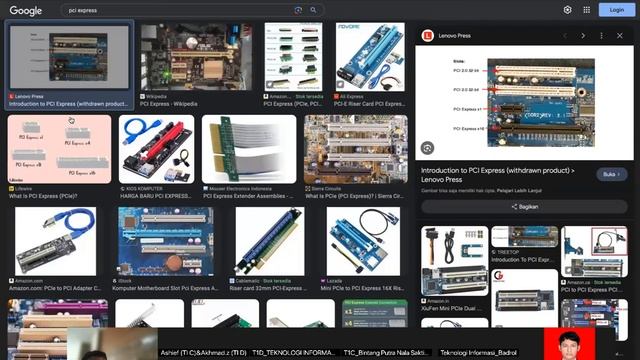Open Lifewire pink PCI Express sizes thumbnail
Screen dimensions: 640x360
pos(59,149)
